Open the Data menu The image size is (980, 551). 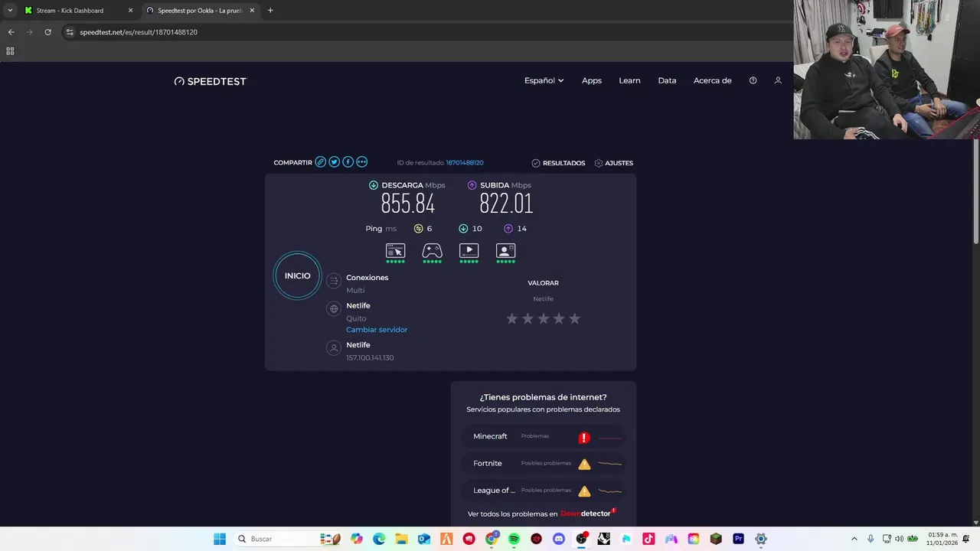667,80
